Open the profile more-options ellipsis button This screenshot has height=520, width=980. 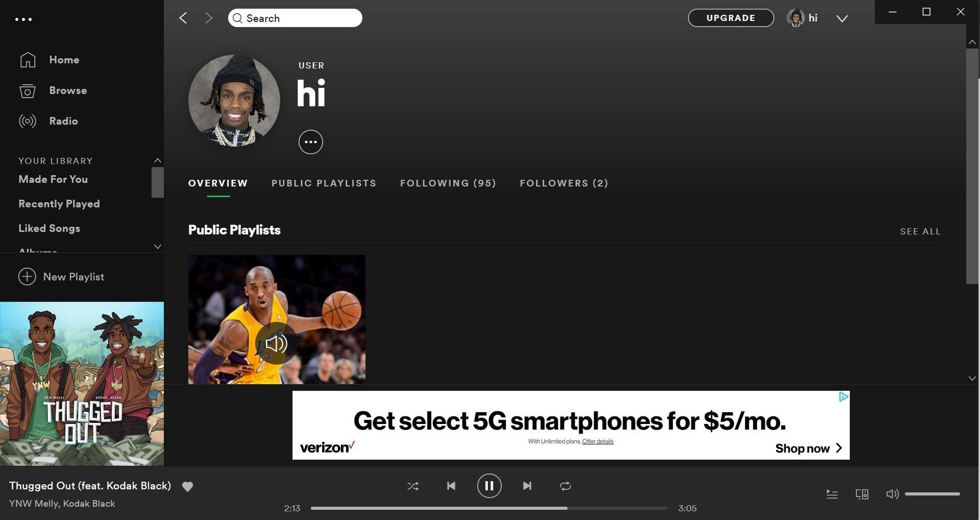point(311,142)
